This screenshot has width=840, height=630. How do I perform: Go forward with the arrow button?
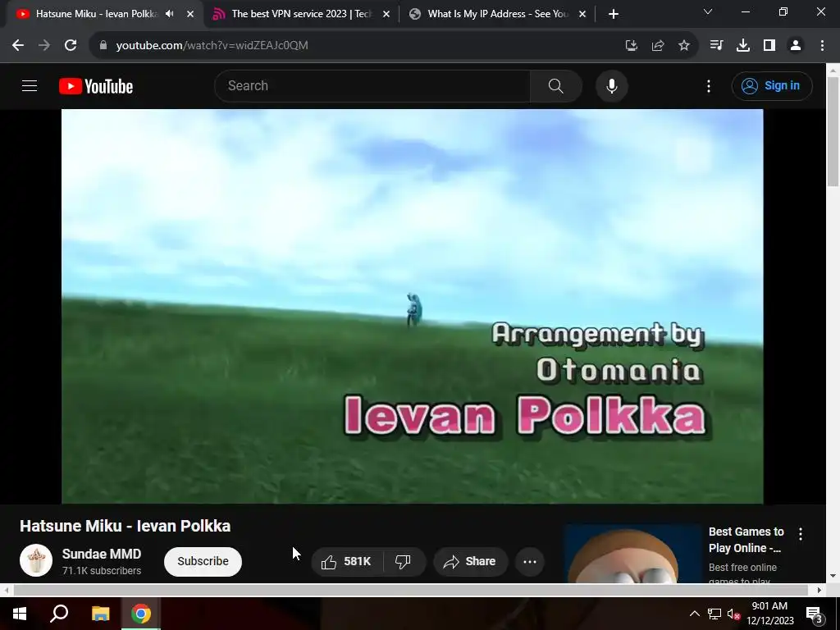tap(44, 46)
